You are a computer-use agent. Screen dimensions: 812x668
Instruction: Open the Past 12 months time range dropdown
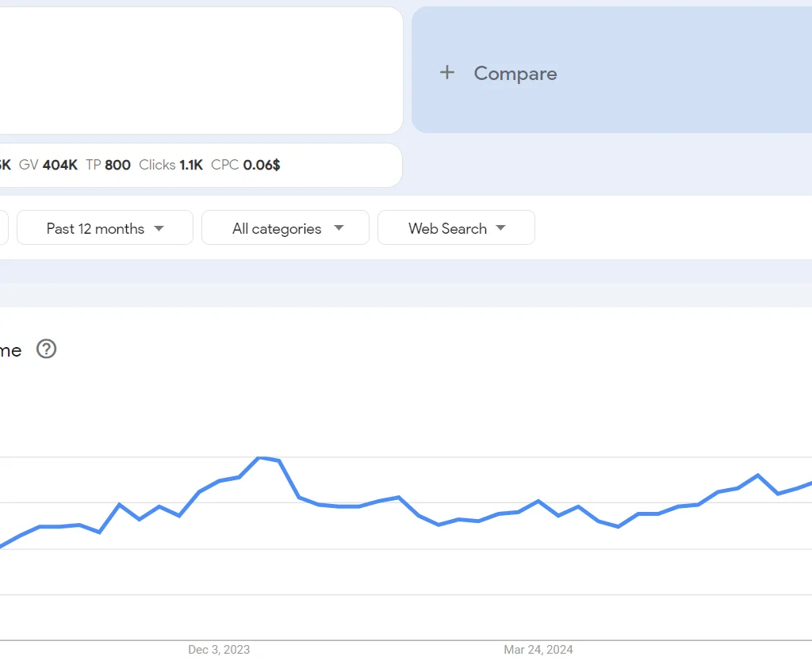tap(104, 227)
